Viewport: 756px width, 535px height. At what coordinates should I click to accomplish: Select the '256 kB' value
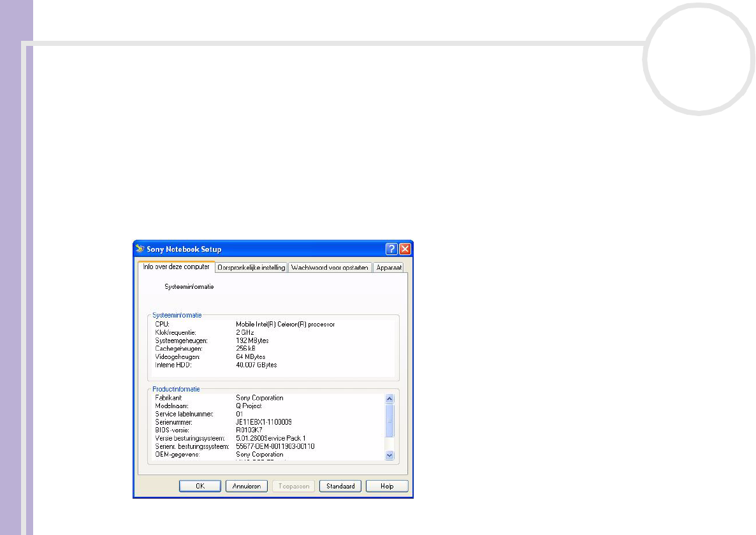pyautogui.click(x=246, y=349)
